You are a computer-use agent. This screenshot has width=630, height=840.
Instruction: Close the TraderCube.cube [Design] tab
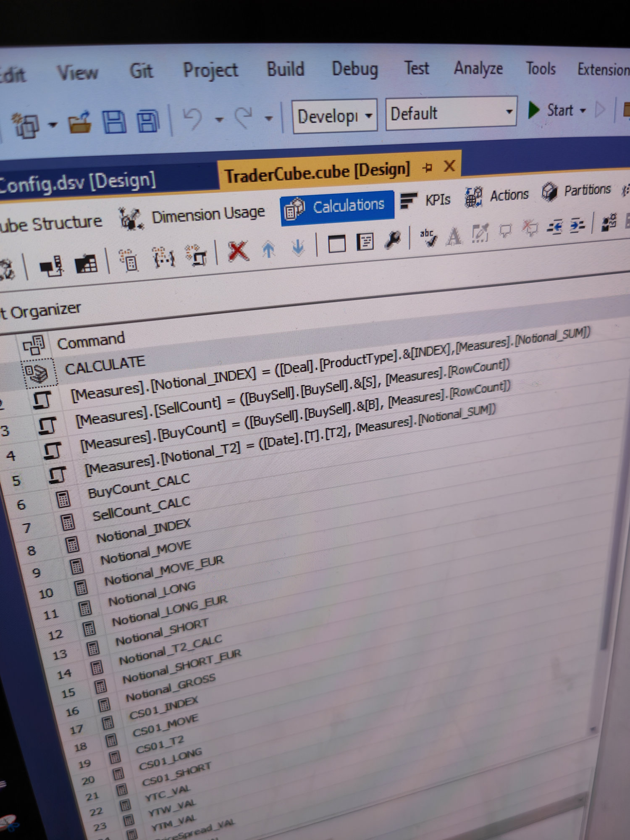[450, 166]
